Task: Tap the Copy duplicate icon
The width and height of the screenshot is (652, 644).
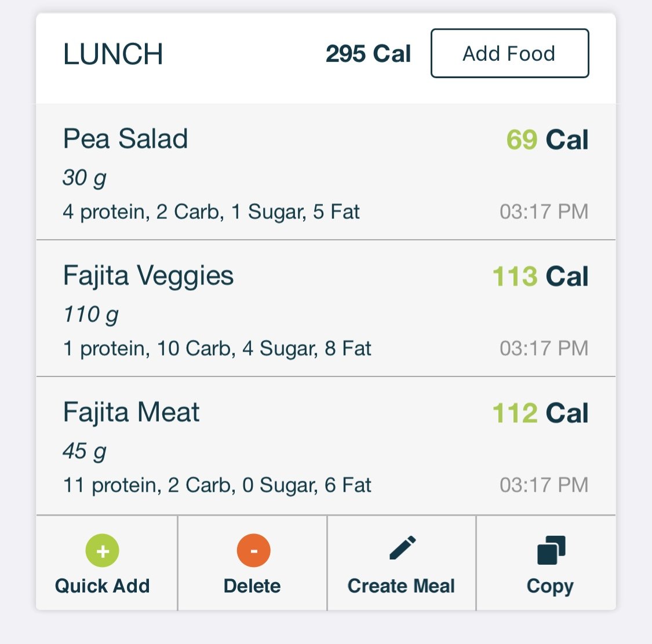Action: pyautogui.click(x=551, y=550)
